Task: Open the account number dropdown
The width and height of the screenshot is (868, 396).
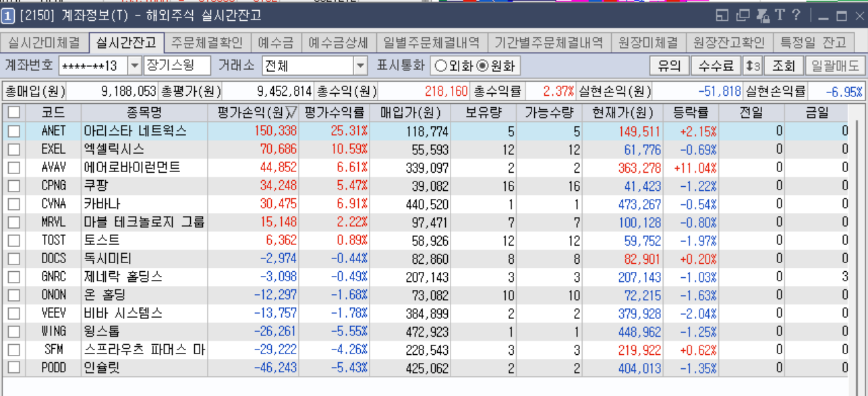Action: [x=134, y=66]
